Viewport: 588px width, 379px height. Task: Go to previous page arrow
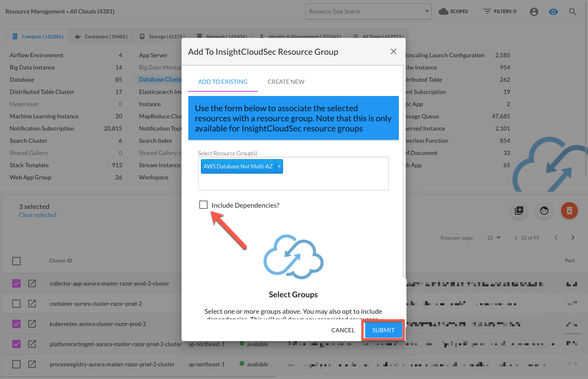click(556, 238)
